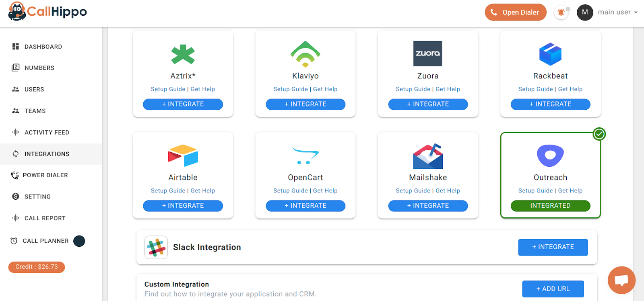The image size is (644, 301).
Task: Click the Users sidebar icon
Action: pos(16,89)
